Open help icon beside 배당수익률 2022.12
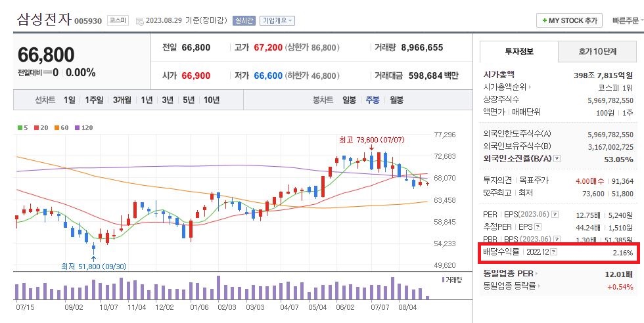This screenshot has height=323, width=644. pos(554,252)
